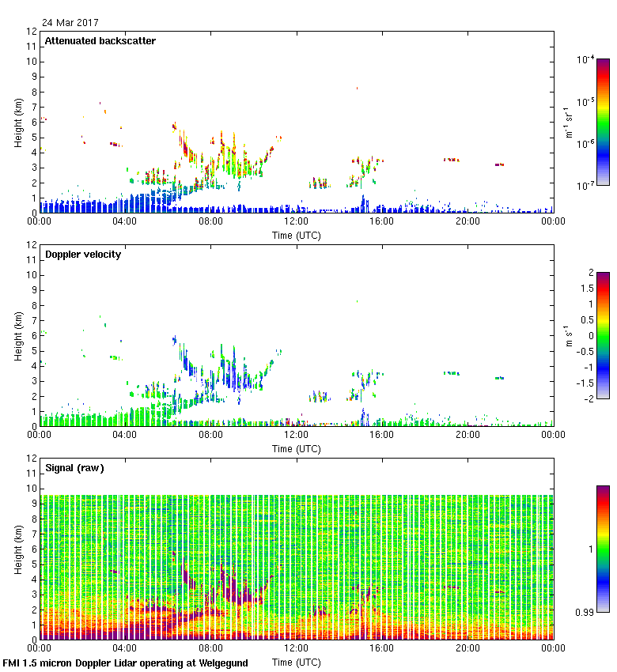Click the 20:00 tick under the Doppler velocity plot
617x672 pixels.
click(467, 436)
